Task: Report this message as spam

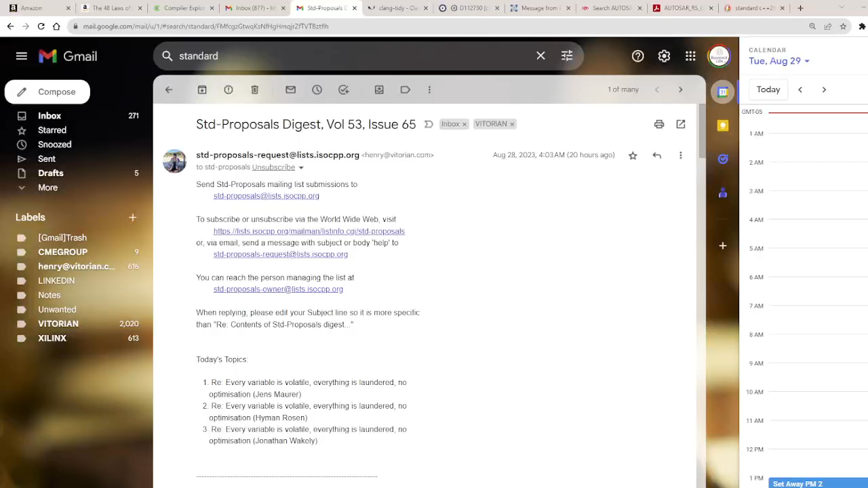Action: point(229,89)
